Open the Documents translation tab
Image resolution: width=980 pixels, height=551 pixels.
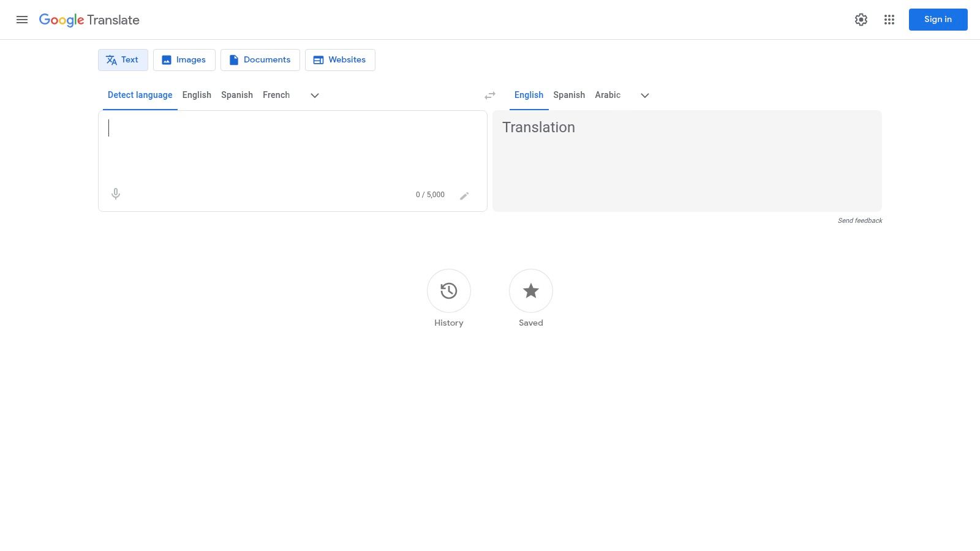[260, 59]
